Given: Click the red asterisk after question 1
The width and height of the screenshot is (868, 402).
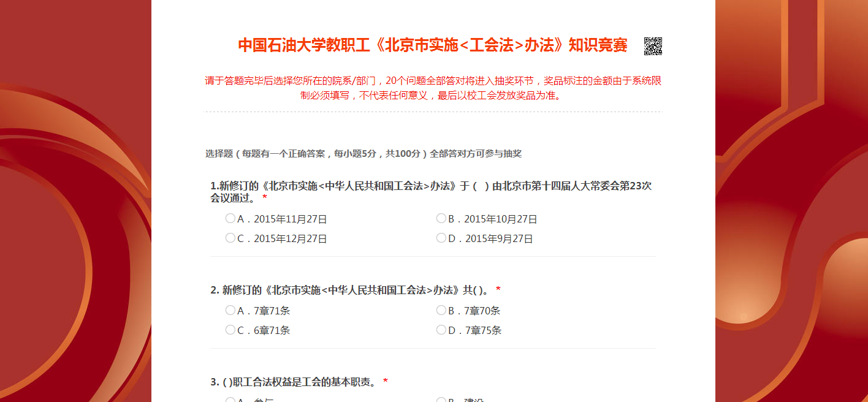Looking at the screenshot, I should click(x=265, y=198).
